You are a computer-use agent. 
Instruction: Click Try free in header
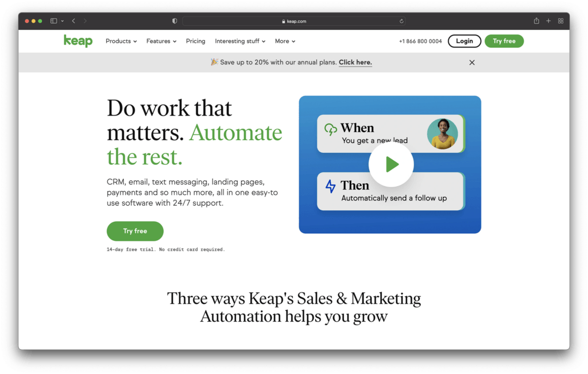click(x=504, y=41)
